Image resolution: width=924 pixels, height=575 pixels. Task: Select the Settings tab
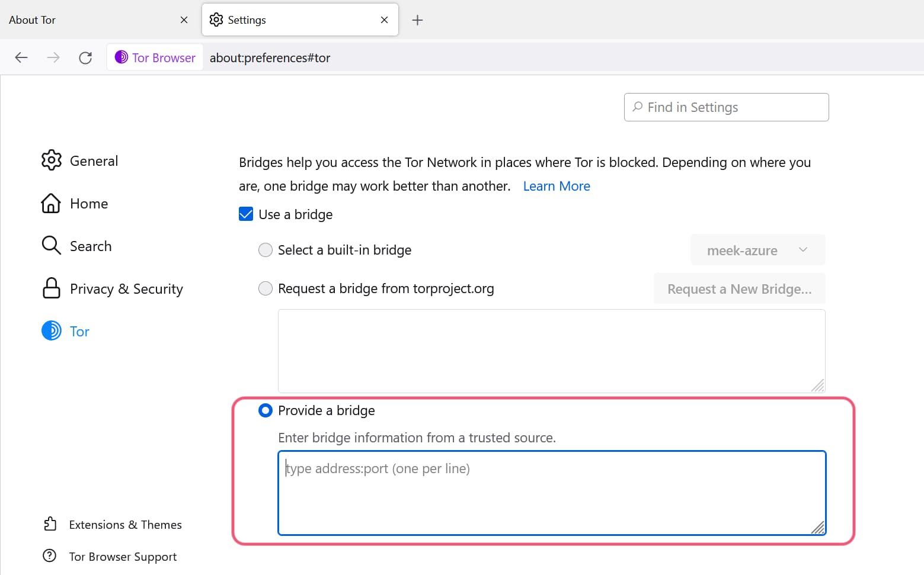click(x=300, y=20)
